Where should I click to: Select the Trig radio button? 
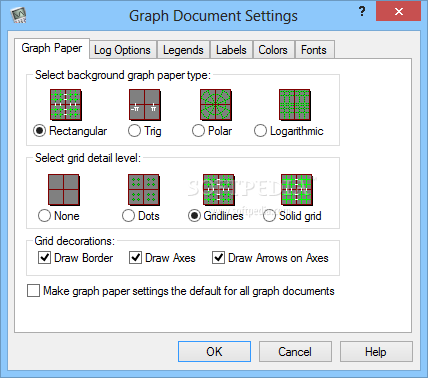[134, 131]
